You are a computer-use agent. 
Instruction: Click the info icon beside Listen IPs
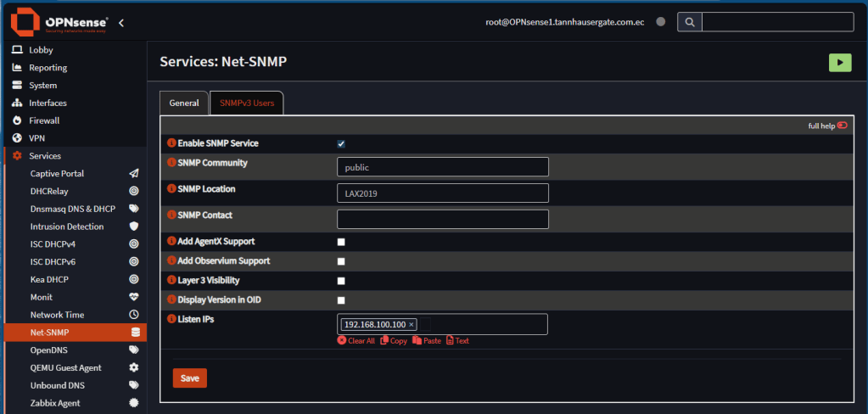[171, 319]
